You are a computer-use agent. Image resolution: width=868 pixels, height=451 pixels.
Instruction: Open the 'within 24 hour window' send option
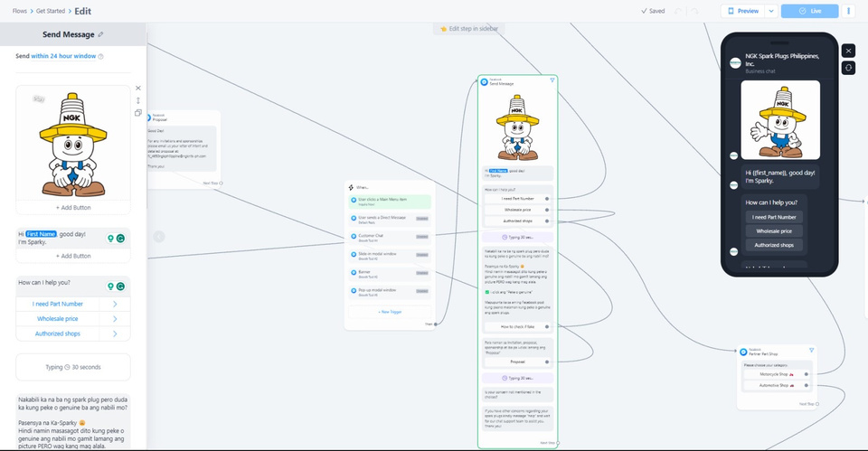[63, 56]
